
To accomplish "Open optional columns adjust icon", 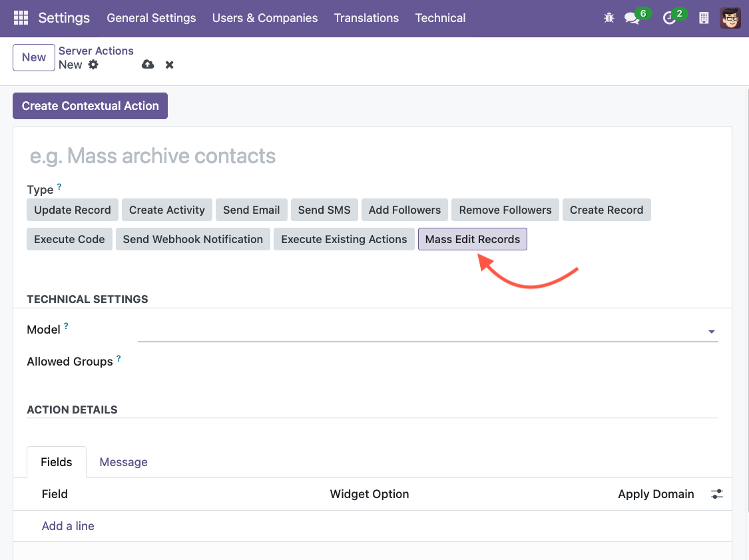I will pos(716,493).
